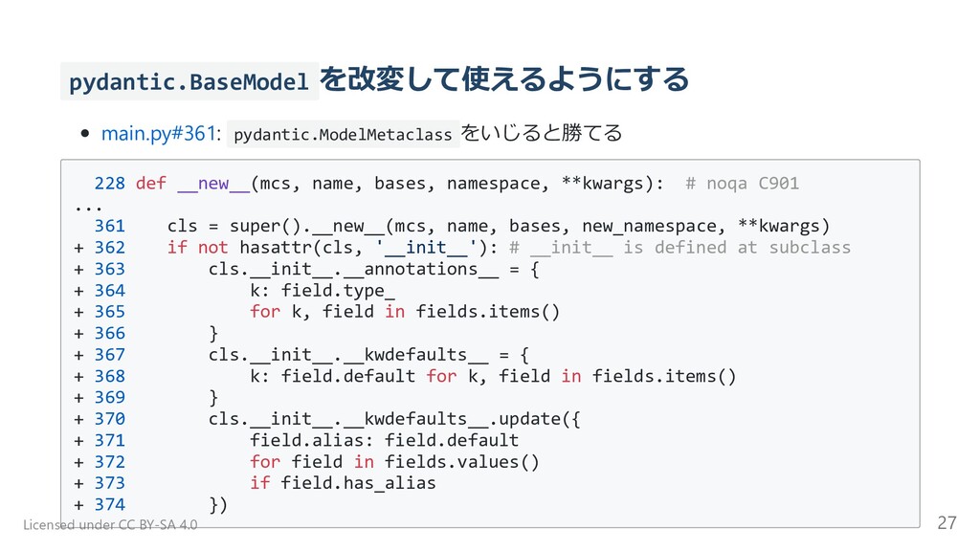Click the heading 'を改変して使えるようにする'
Screen dimensions: 980x551
coord(504,80)
